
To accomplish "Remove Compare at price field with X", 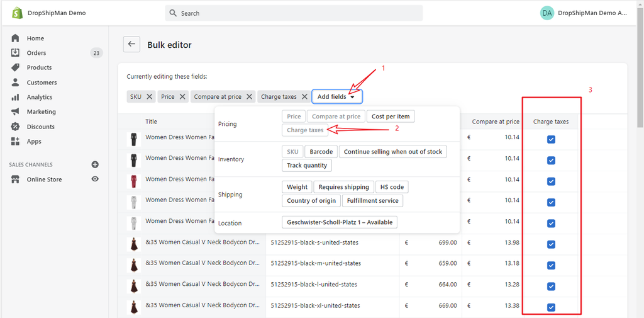I will click(x=249, y=97).
